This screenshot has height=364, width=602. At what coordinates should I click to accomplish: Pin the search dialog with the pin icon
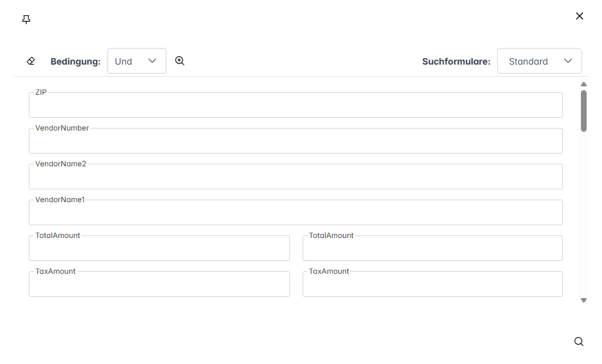pos(26,20)
